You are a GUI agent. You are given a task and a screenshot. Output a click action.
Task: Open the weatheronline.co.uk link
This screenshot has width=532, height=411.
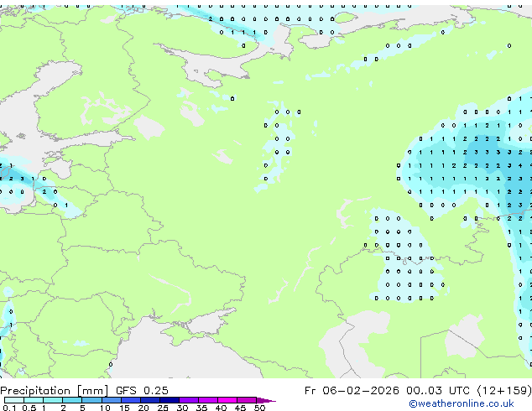coord(462,403)
